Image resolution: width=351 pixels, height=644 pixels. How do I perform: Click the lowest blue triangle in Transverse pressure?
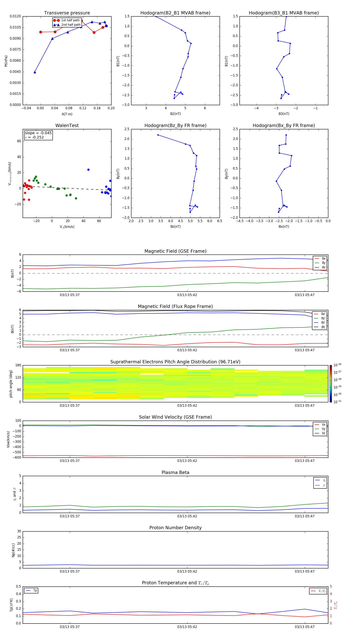click(x=35, y=72)
